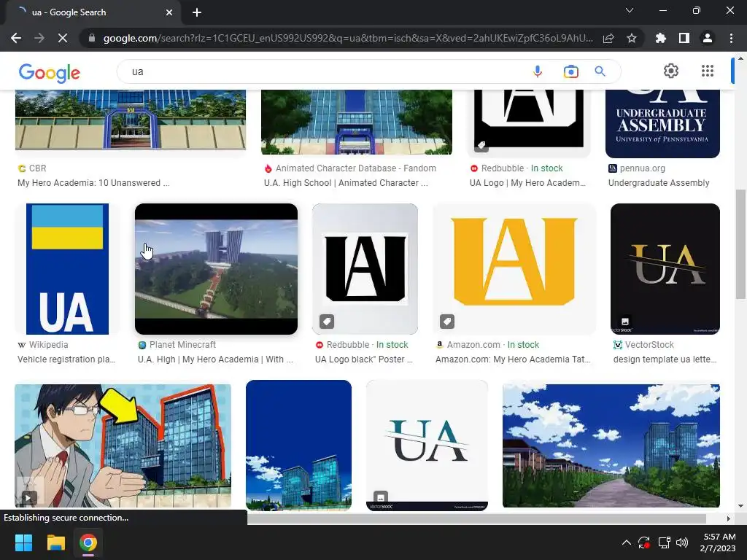
Task: Stop loading the page
Action: coord(63,38)
